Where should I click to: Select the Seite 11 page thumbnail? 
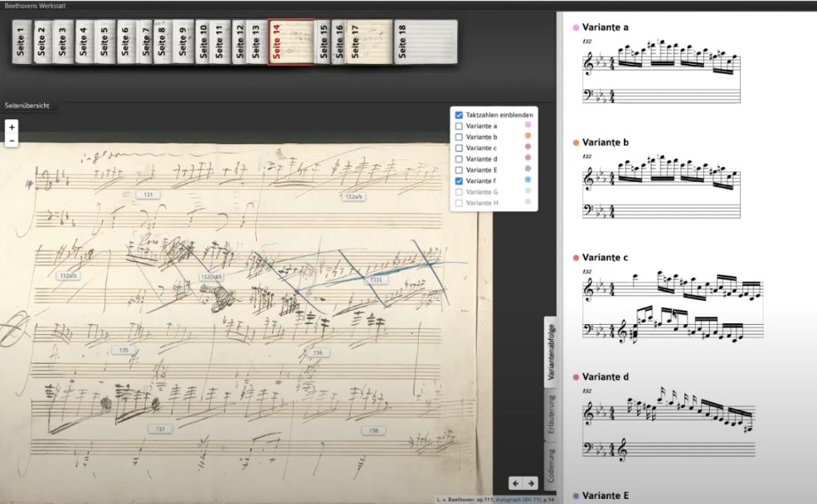[220, 42]
